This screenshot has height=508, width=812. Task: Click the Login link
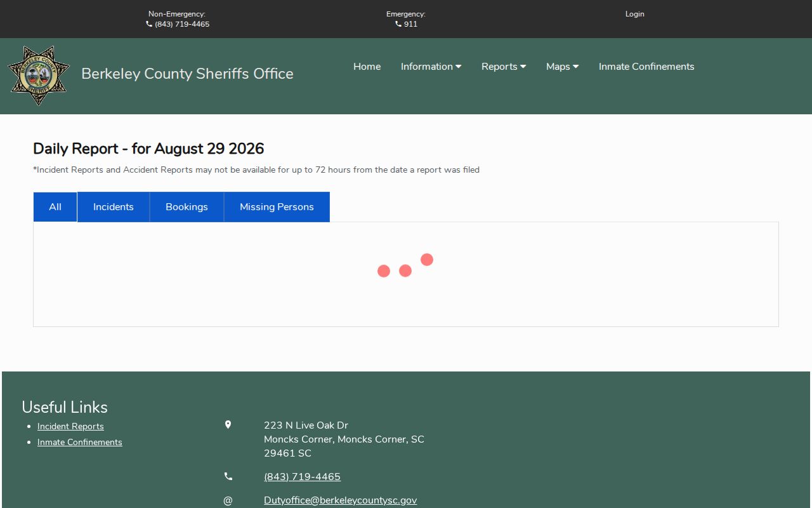(x=634, y=14)
